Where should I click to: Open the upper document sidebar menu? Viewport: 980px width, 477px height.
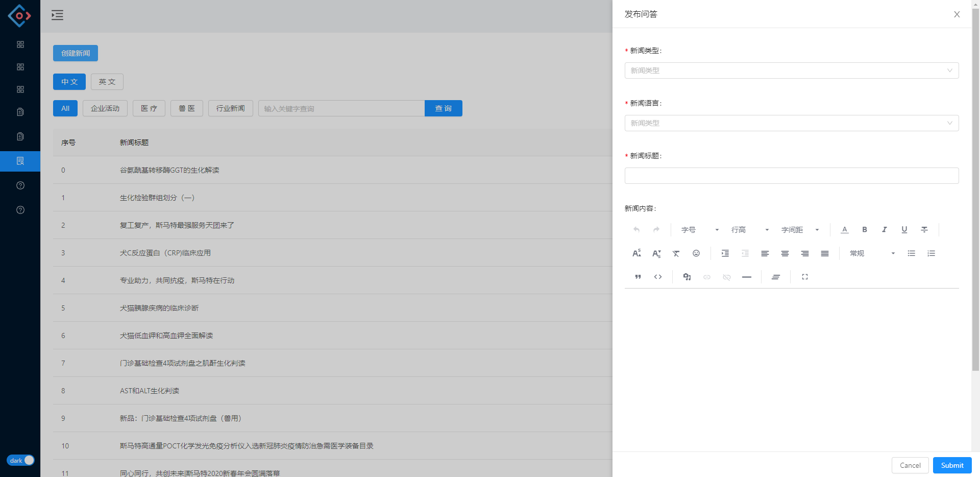20,112
